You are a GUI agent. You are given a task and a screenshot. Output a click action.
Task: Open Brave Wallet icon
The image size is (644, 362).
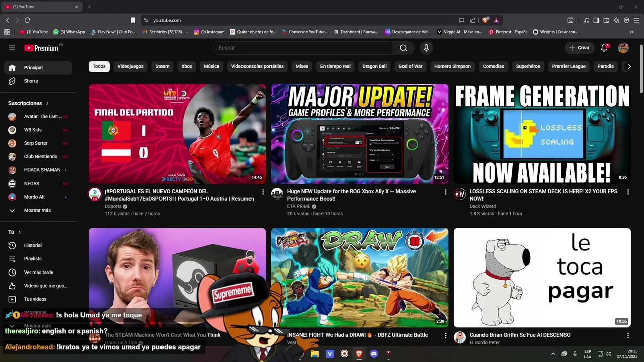[606, 20]
